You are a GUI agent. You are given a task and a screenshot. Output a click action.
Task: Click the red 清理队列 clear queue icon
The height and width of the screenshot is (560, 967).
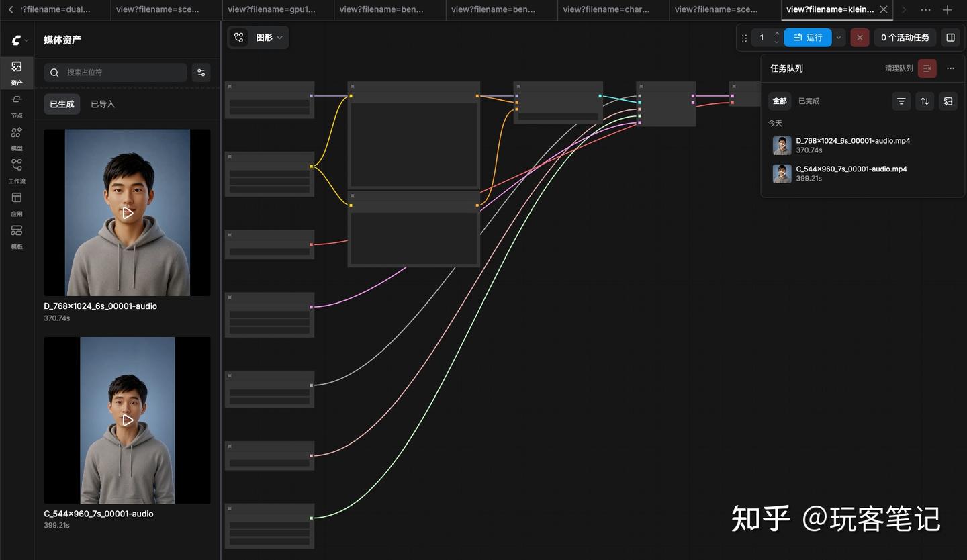pyautogui.click(x=927, y=68)
